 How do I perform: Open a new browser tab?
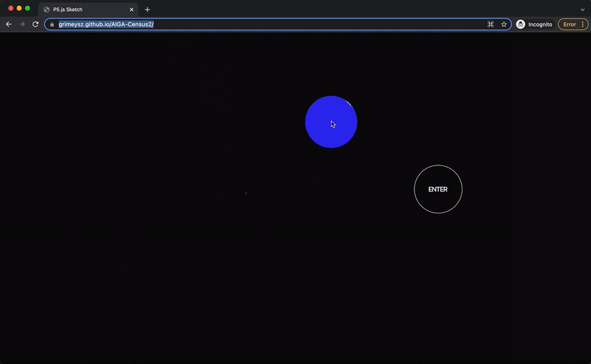click(147, 10)
